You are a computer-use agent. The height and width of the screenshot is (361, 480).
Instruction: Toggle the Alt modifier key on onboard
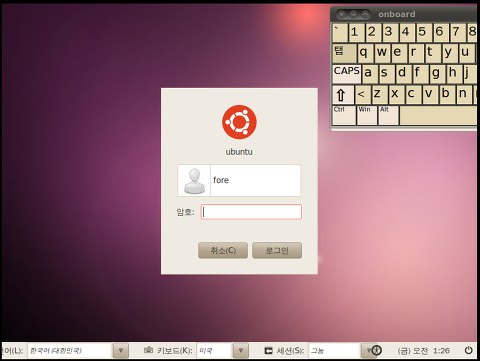click(x=389, y=115)
